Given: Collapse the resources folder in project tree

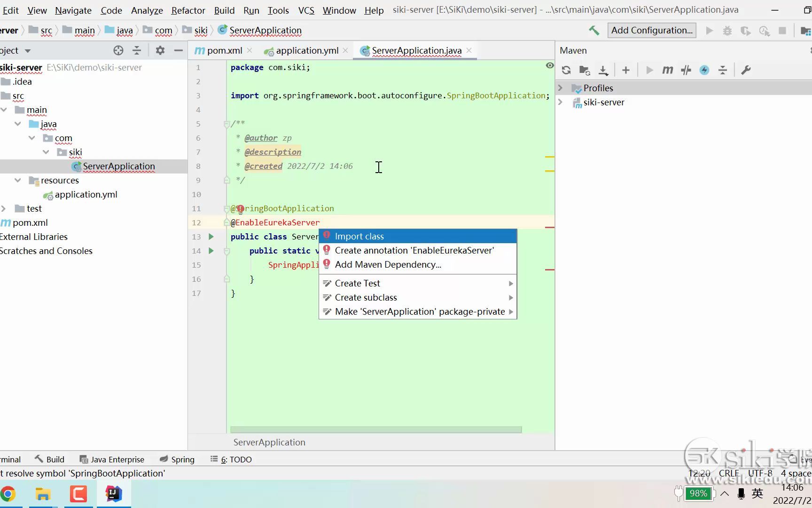Looking at the screenshot, I should tap(18, 180).
